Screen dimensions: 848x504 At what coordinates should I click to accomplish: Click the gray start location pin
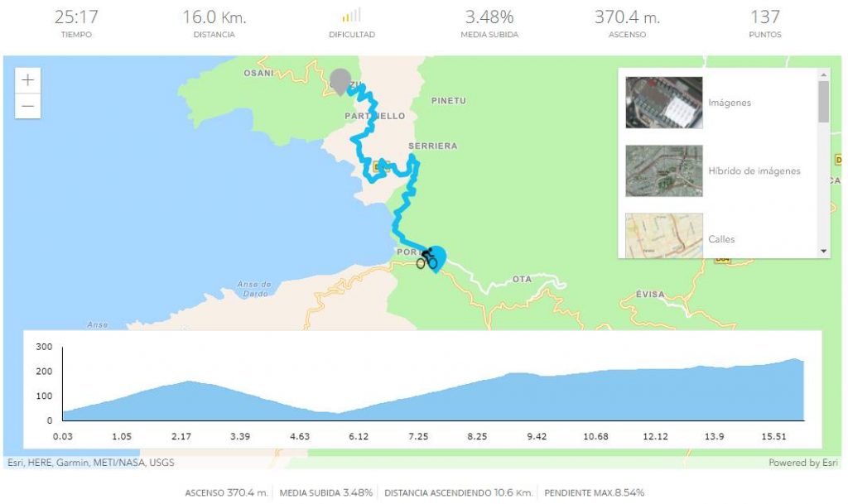[x=340, y=82]
